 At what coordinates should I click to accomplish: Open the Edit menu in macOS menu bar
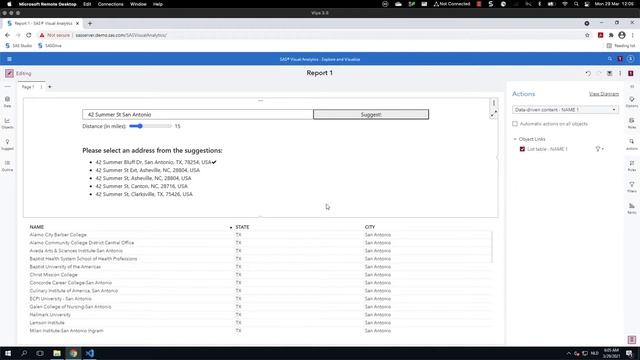tap(87, 4)
